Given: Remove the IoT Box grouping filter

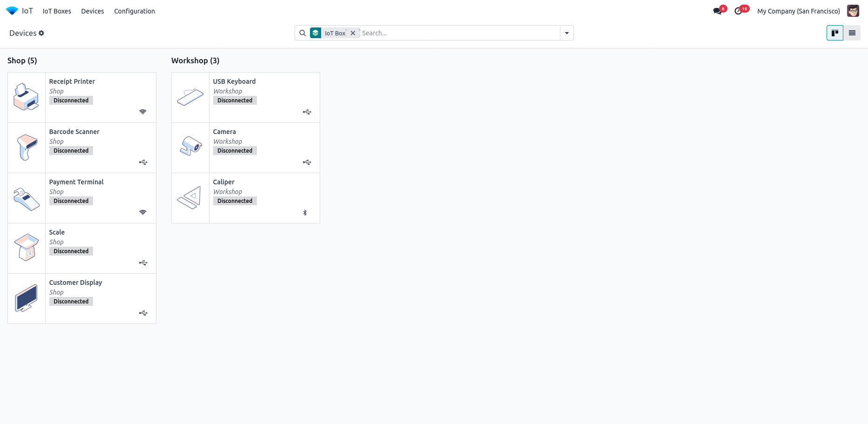Looking at the screenshot, I should (x=353, y=33).
